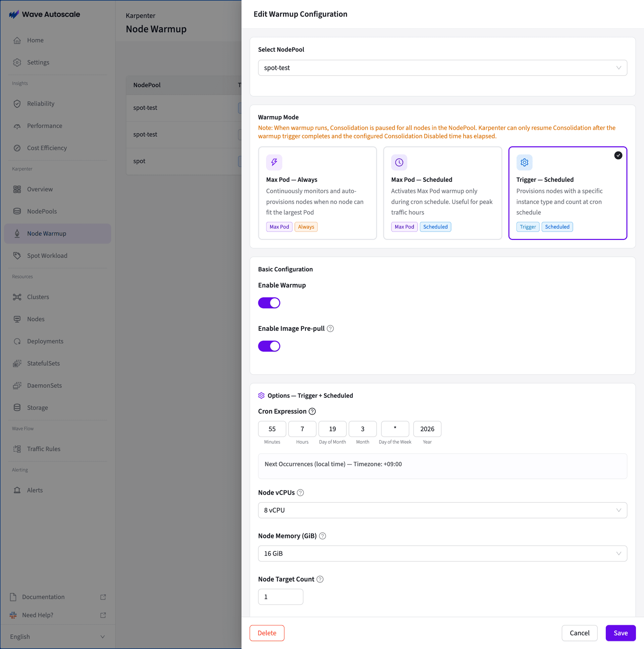Viewport: 644px width, 649px height.
Task: Open Traffic Rules page
Action: click(57, 449)
